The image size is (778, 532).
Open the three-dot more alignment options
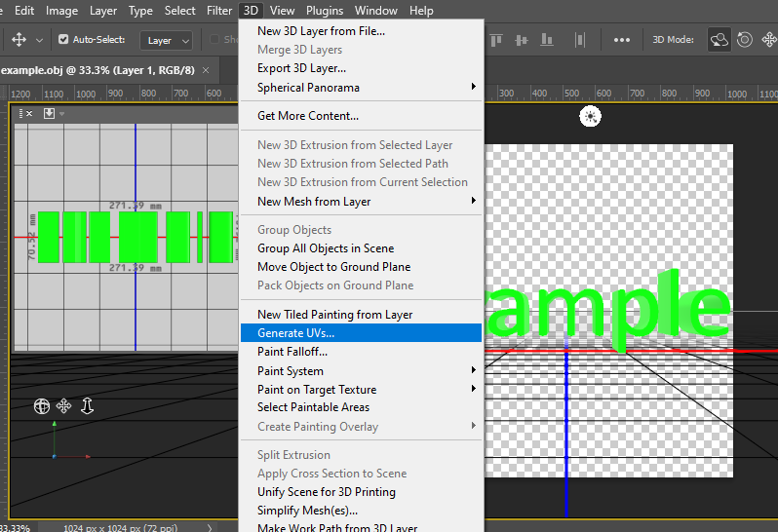click(622, 40)
